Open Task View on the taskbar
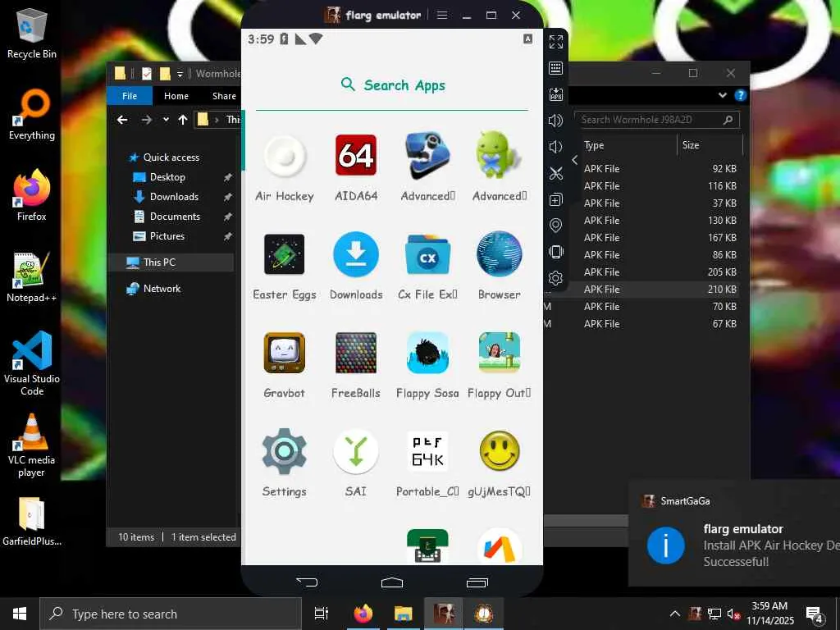The width and height of the screenshot is (840, 630). click(322, 614)
